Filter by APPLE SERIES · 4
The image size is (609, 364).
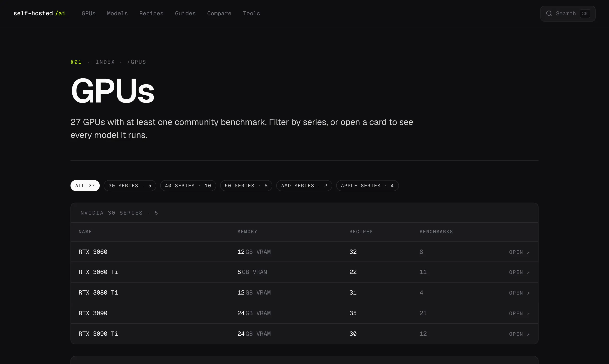coord(367,186)
